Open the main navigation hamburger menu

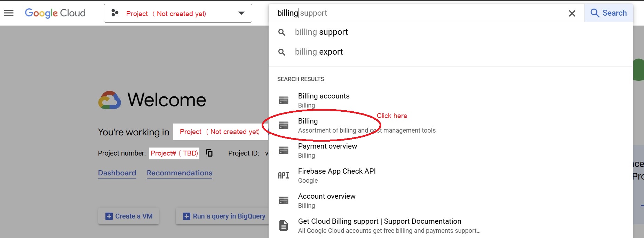coord(9,13)
